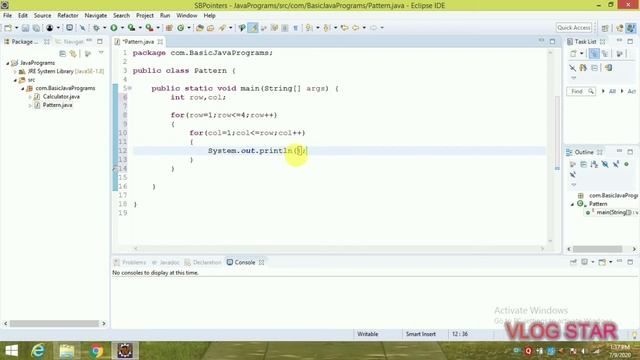Click the New file wizard icon

point(8,28)
